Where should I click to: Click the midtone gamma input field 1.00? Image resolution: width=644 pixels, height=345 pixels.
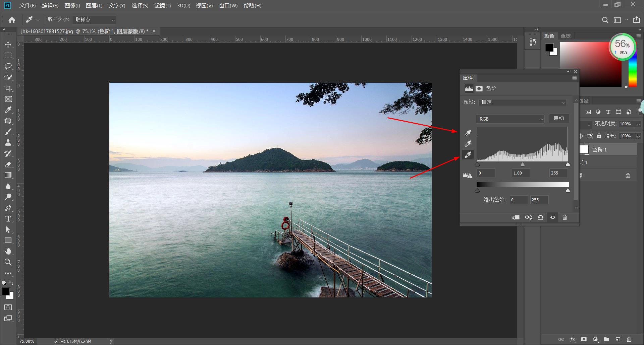tap(521, 173)
